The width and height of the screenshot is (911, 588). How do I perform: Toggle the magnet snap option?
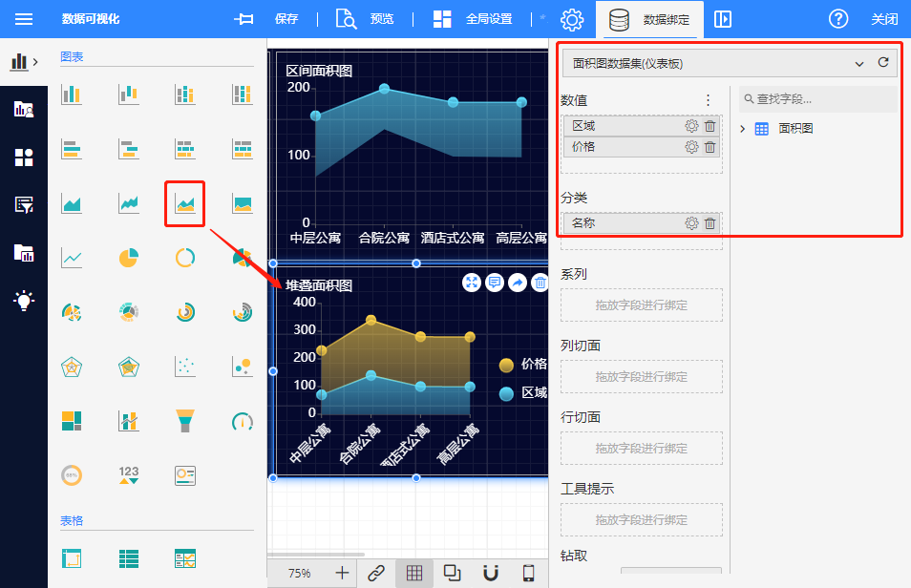pyautogui.click(x=491, y=573)
